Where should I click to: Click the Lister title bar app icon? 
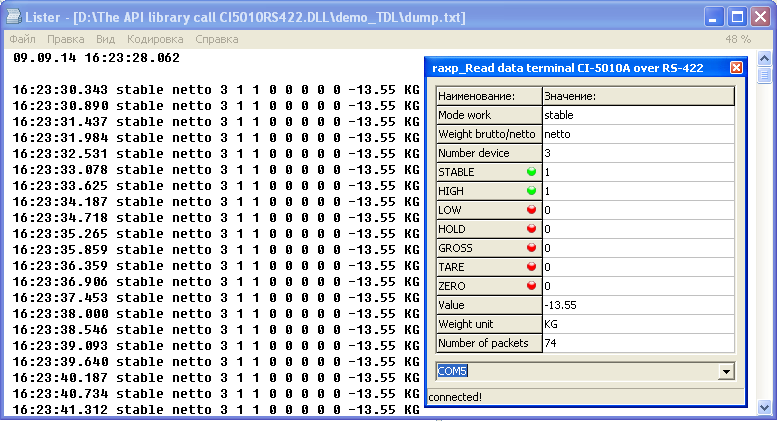click(13, 17)
